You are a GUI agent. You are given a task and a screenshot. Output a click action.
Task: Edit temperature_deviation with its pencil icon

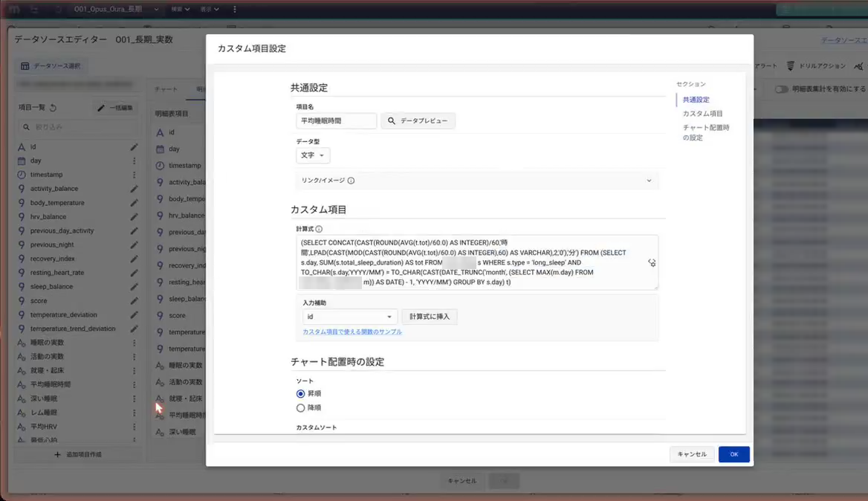(x=134, y=314)
